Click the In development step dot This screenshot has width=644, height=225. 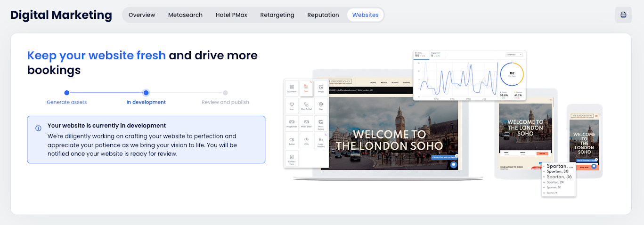tap(146, 93)
